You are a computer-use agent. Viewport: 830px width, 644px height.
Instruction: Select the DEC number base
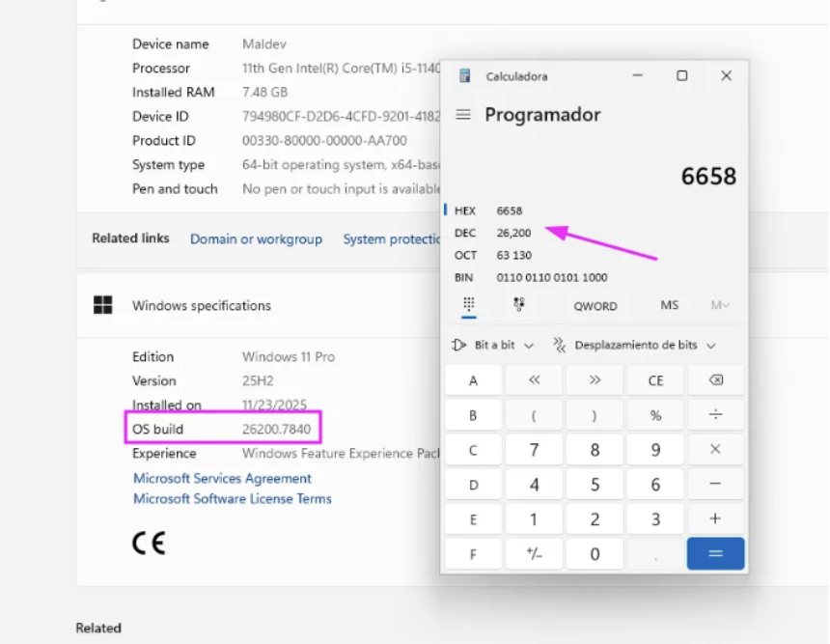(x=465, y=233)
